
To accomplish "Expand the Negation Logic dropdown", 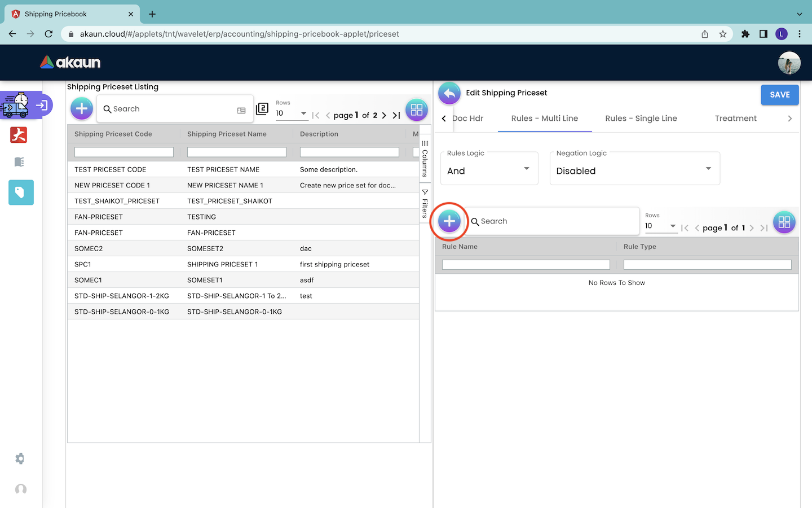I will click(634, 169).
